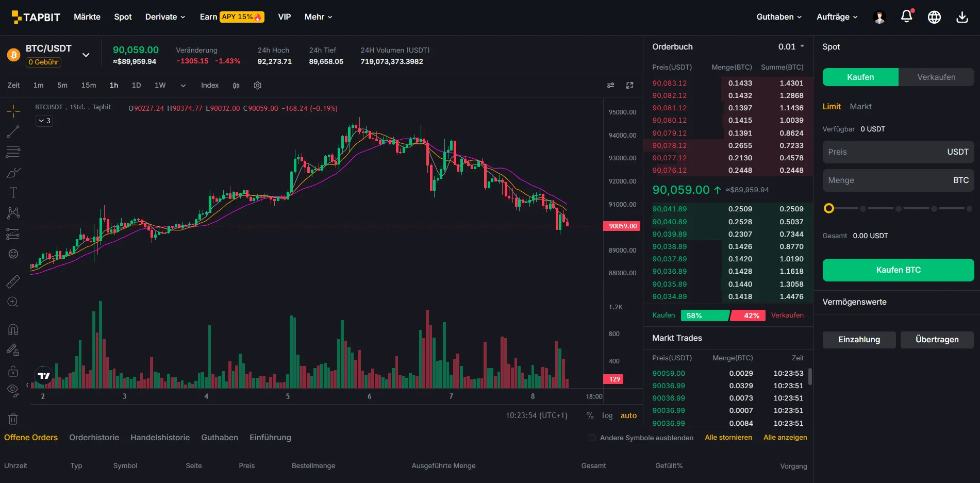Screen dimensions: 980x483
Task: Open the Guthaben header dropdown
Action: pos(779,17)
